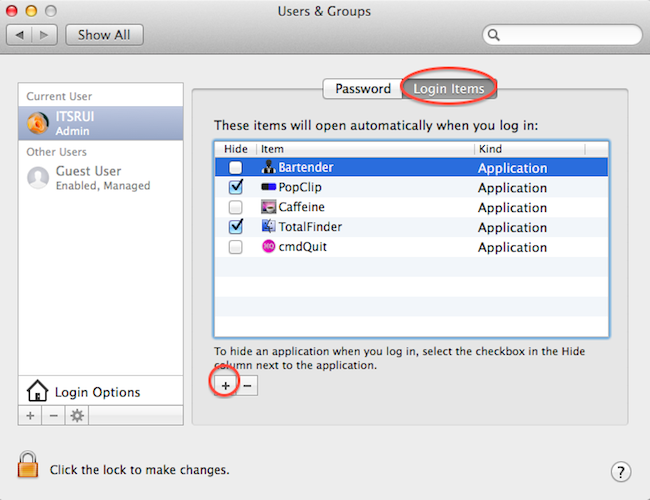650x500 pixels.
Task: Sort by the Item column header
Action: tap(365, 149)
